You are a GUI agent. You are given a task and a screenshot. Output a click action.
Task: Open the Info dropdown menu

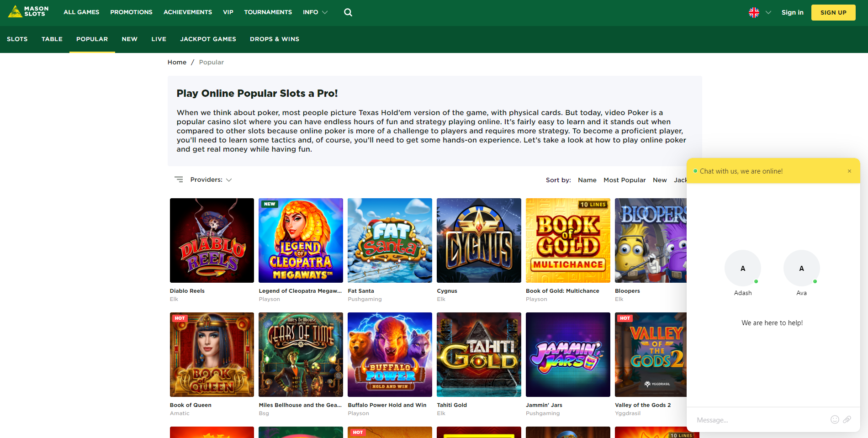point(315,12)
